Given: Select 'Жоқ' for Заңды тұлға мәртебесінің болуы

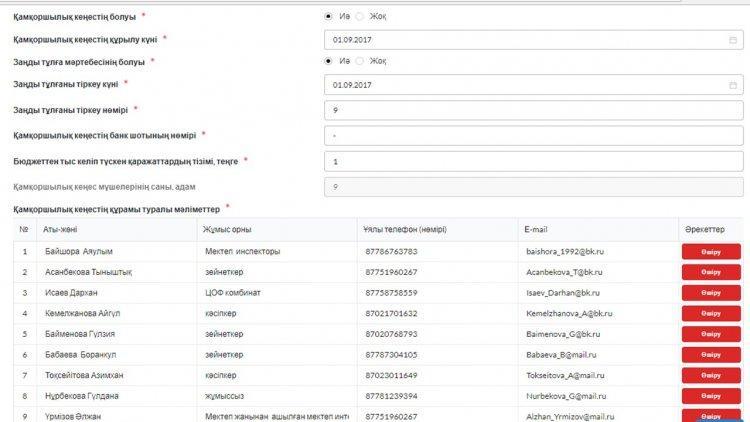Looking at the screenshot, I should (360, 61).
